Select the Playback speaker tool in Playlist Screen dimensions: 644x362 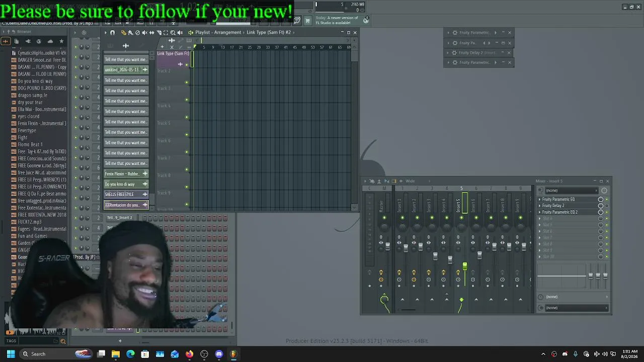(x=180, y=33)
